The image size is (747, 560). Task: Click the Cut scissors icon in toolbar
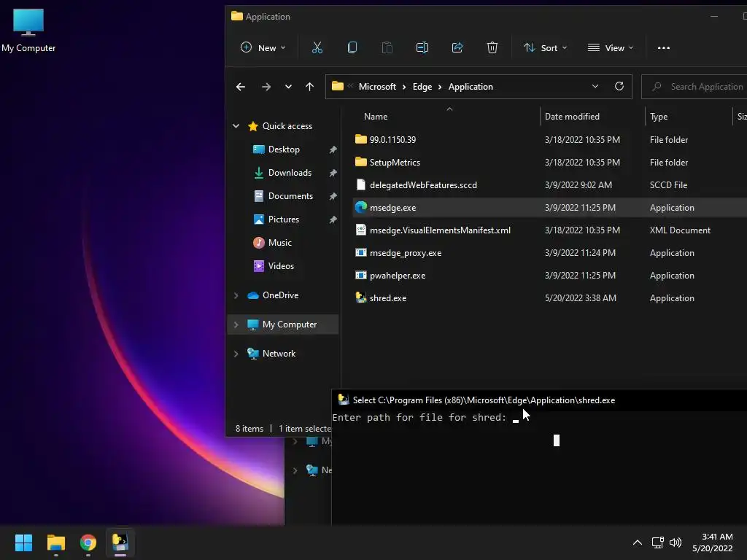pyautogui.click(x=317, y=47)
